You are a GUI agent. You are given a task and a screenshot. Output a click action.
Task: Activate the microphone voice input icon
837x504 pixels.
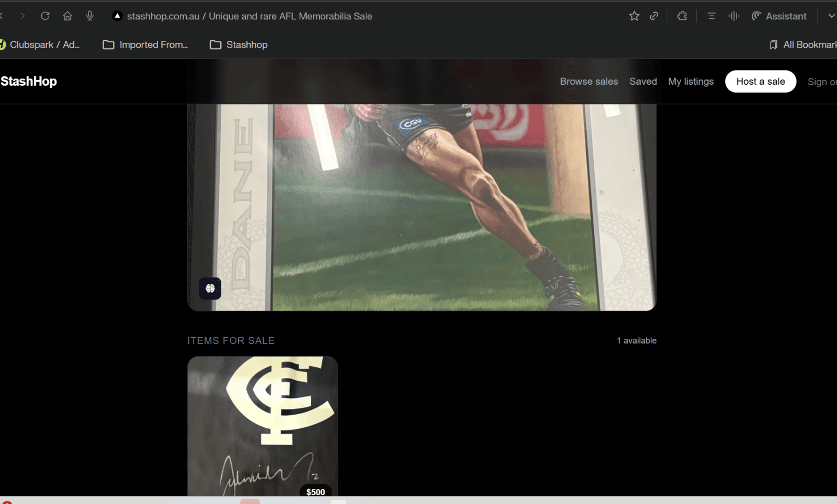[90, 16]
